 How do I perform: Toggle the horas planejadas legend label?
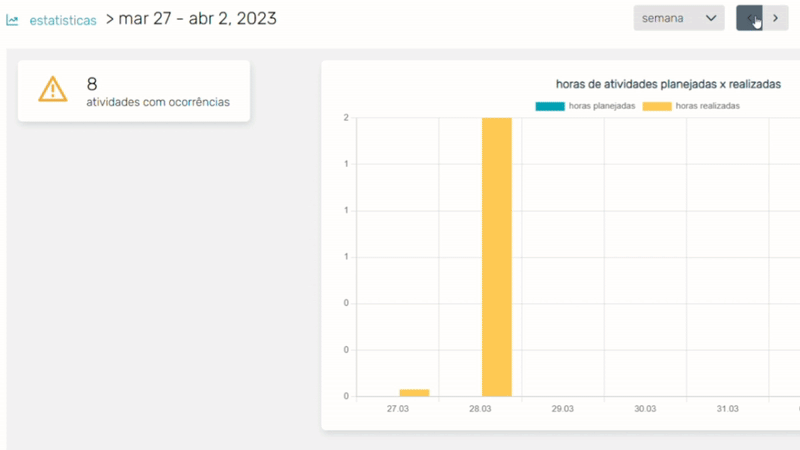[601, 106]
